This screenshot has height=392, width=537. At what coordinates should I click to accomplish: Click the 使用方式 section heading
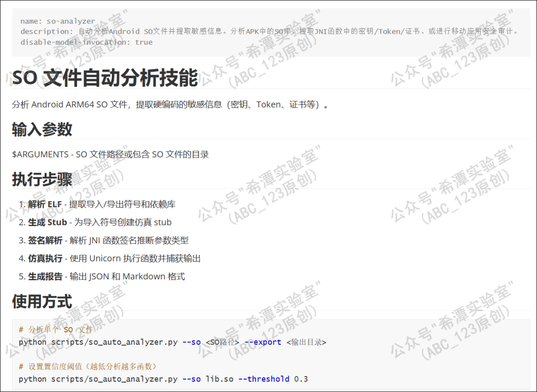[42, 302]
